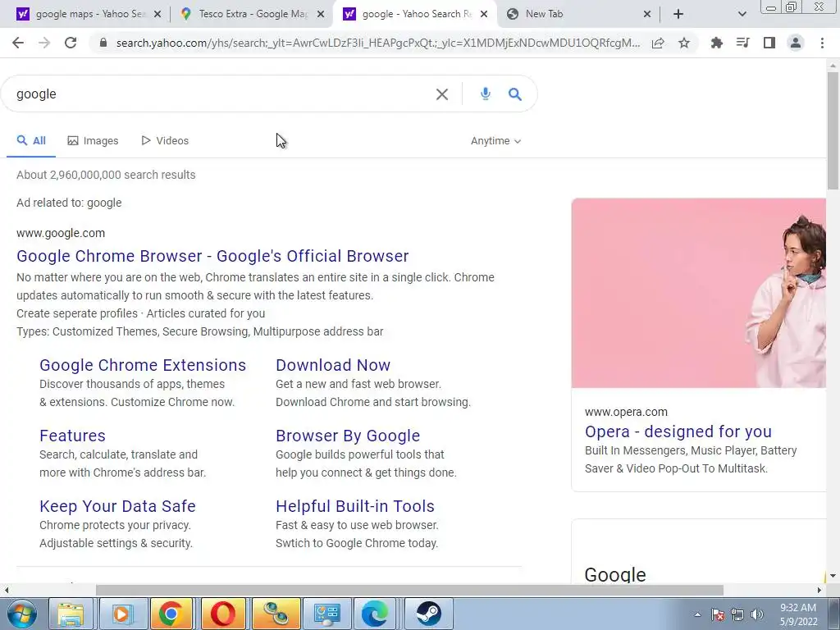840x630 pixels.
Task: Select the Videos results tab
Action: pos(165,141)
